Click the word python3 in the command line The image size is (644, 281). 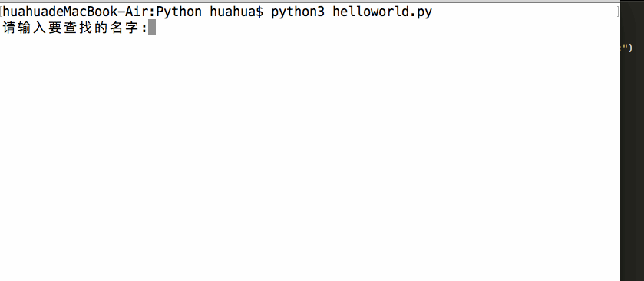tap(298, 12)
